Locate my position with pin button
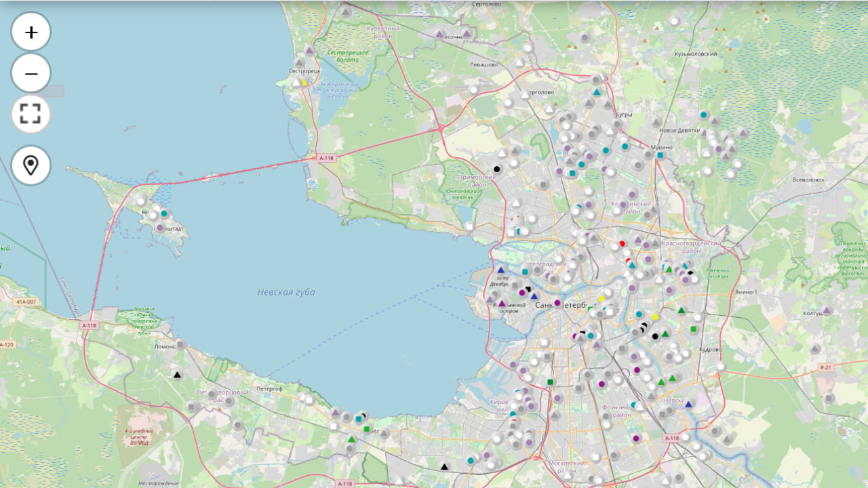The width and height of the screenshot is (868, 488). tap(31, 165)
